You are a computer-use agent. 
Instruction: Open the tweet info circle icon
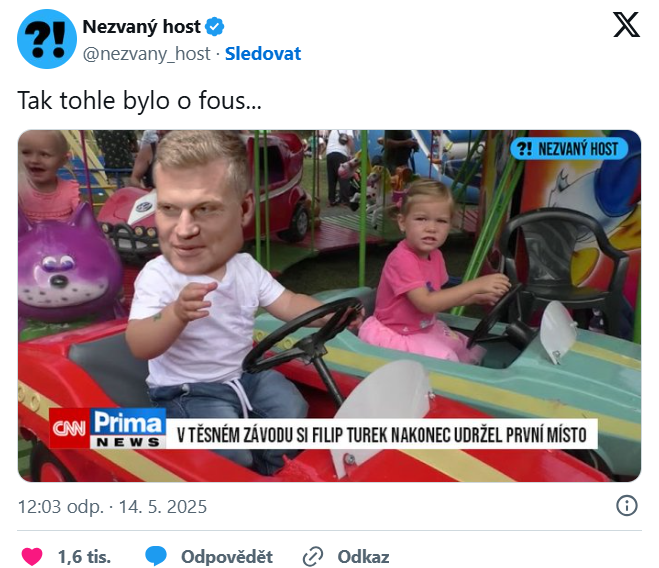(x=627, y=505)
